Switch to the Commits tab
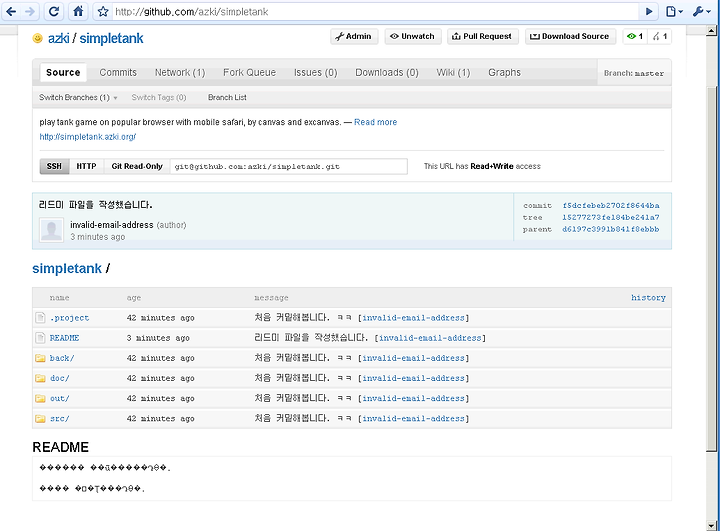The image size is (720, 531). (118, 73)
